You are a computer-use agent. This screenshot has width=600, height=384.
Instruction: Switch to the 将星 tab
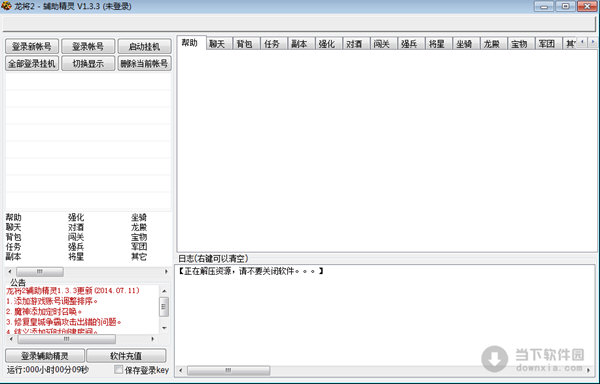tap(438, 44)
